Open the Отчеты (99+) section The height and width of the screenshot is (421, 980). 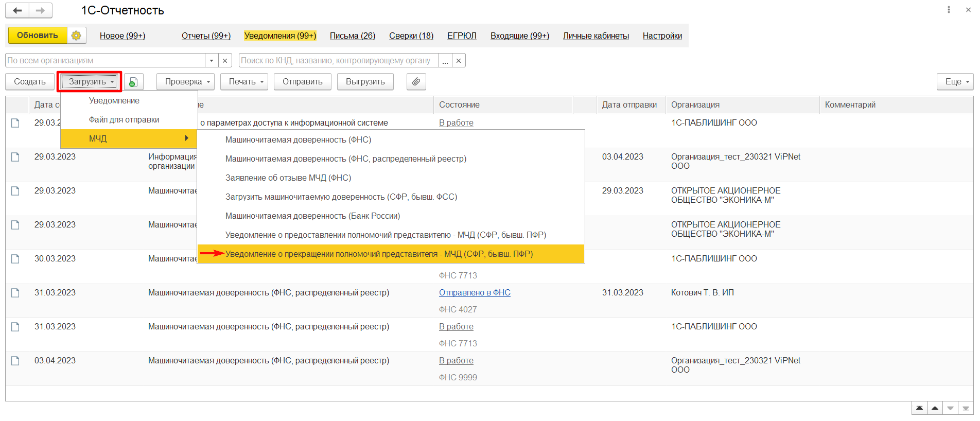(206, 36)
